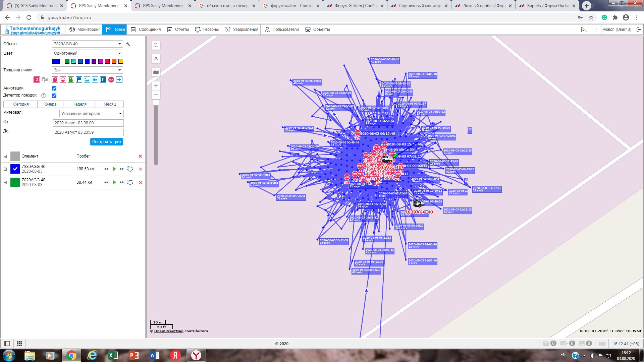Click the parking marker icon
Screen dimensions: 644x362
[x=103, y=79]
